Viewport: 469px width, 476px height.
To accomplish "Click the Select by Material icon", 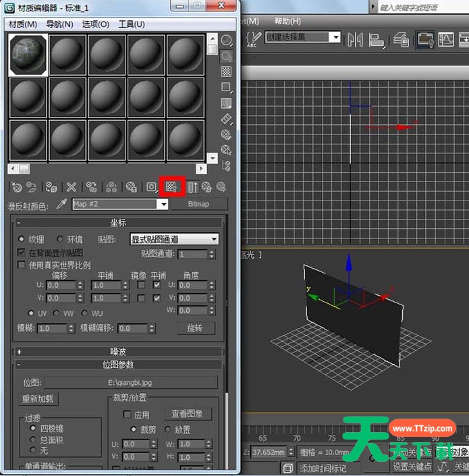I will (226, 150).
